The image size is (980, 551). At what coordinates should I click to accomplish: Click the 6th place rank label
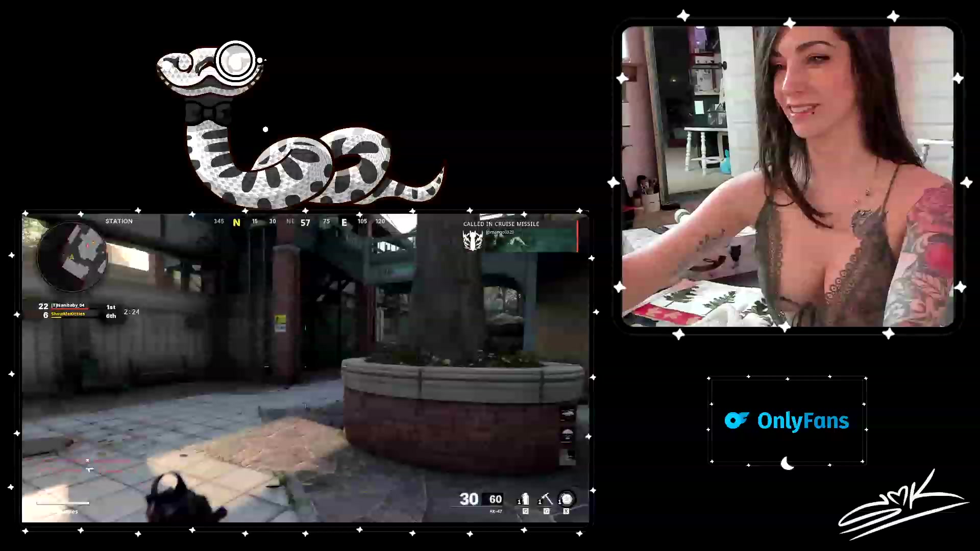(111, 316)
